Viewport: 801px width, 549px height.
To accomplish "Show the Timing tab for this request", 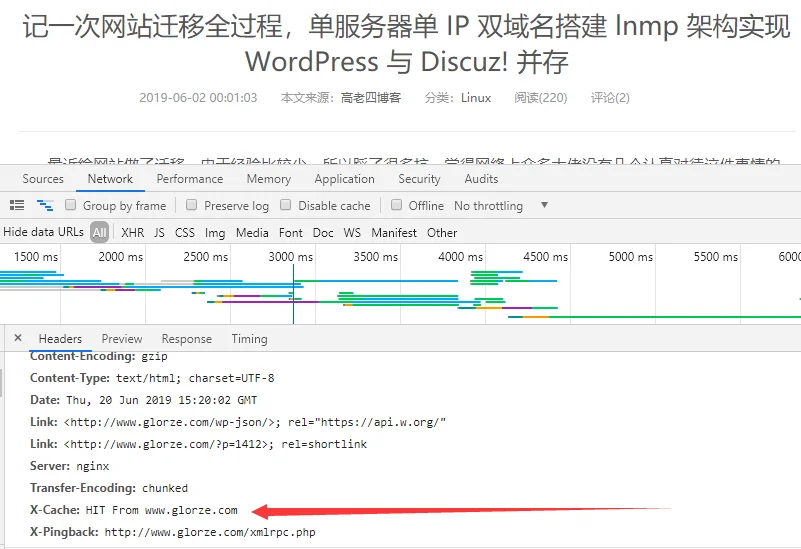I will tap(249, 339).
